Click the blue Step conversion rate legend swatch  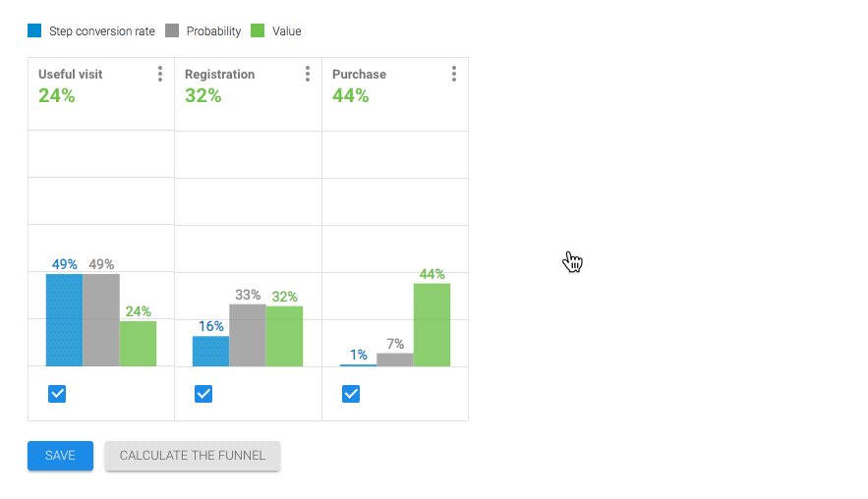pyautogui.click(x=34, y=30)
